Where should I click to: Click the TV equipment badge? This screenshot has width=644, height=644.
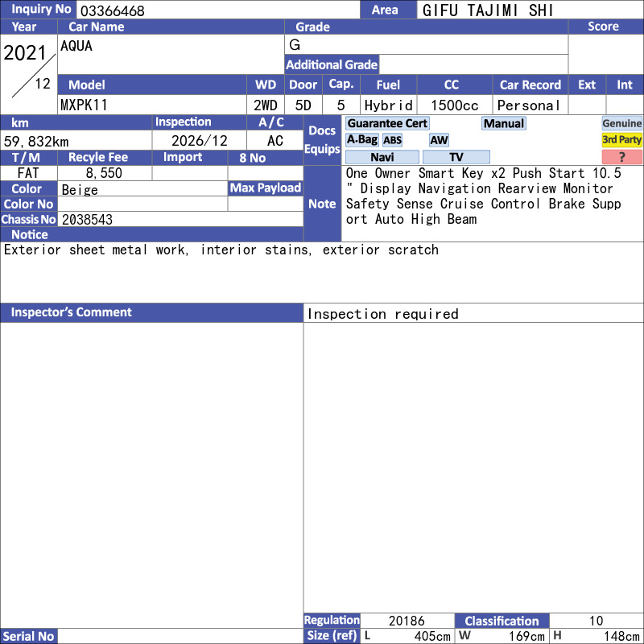[x=456, y=157]
